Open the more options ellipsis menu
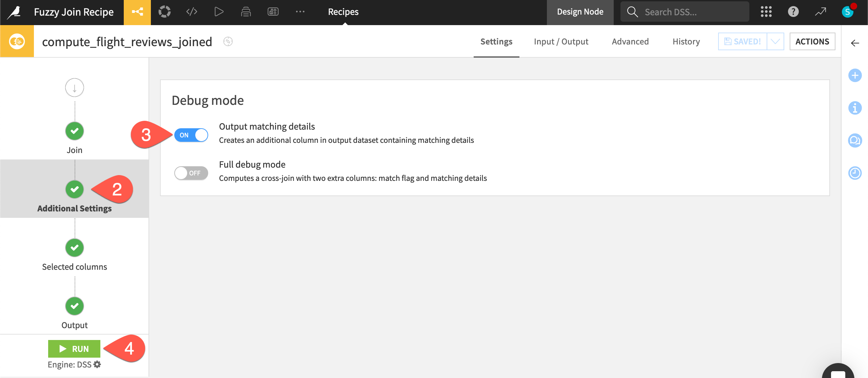This screenshot has height=378, width=868. tap(300, 12)
